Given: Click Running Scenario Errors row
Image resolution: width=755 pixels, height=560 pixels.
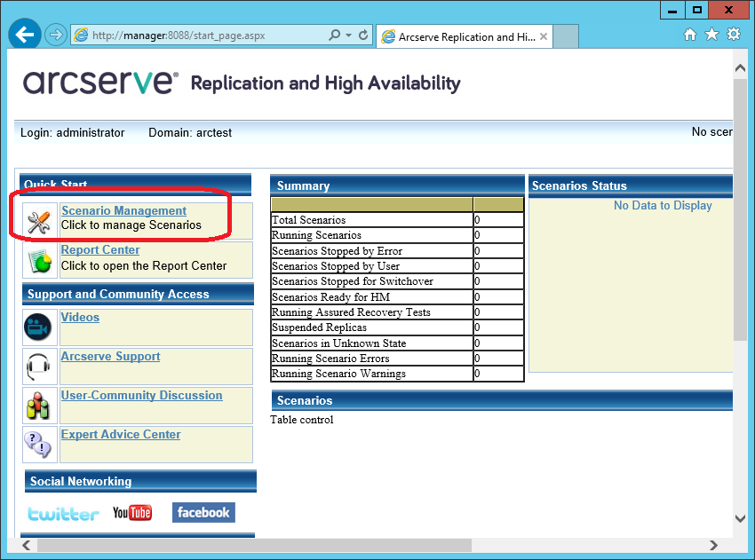Looking at the screenshot, I should [397, 359].
